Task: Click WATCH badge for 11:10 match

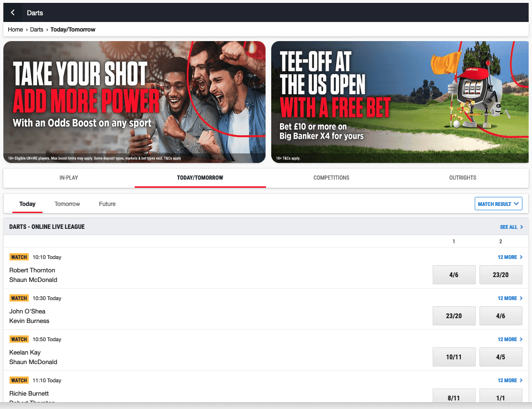Action: [19, 380]
